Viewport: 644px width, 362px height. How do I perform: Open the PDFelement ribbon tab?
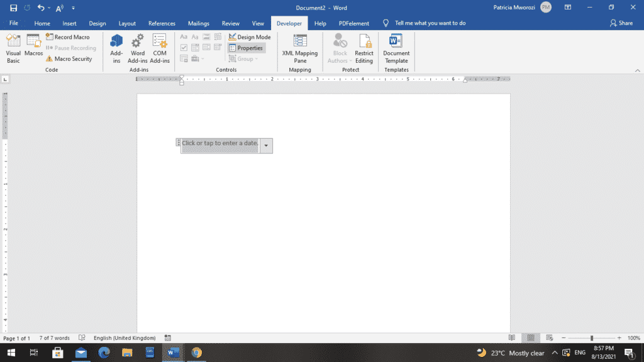[x=353, y=23]
